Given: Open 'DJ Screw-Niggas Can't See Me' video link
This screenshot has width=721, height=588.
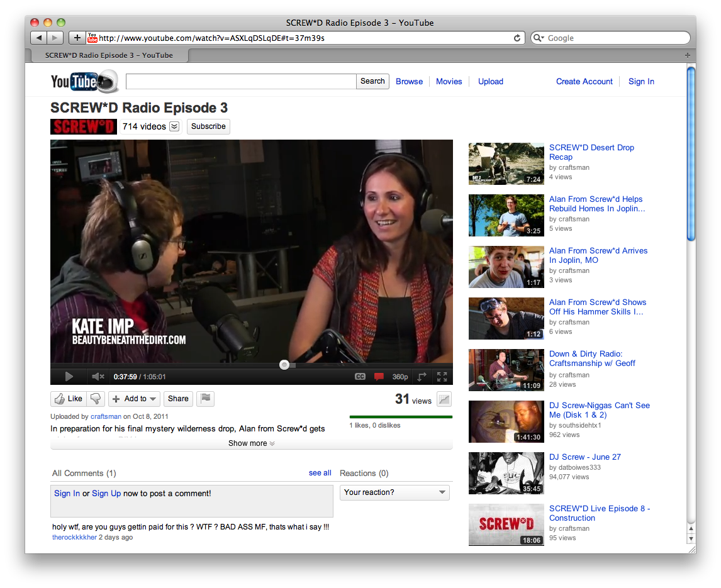Looking at the screenshot, I should click(599, 410).
